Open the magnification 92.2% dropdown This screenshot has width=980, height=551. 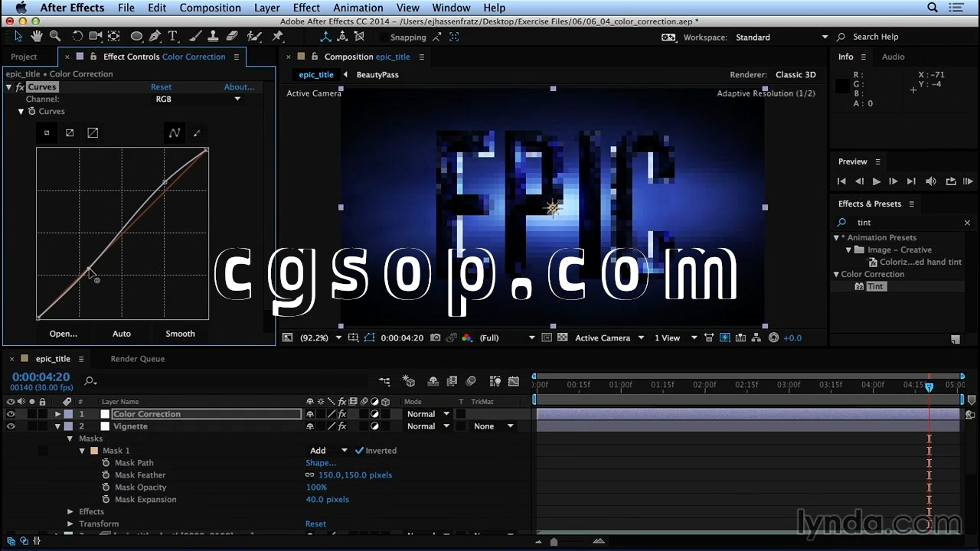321,337
